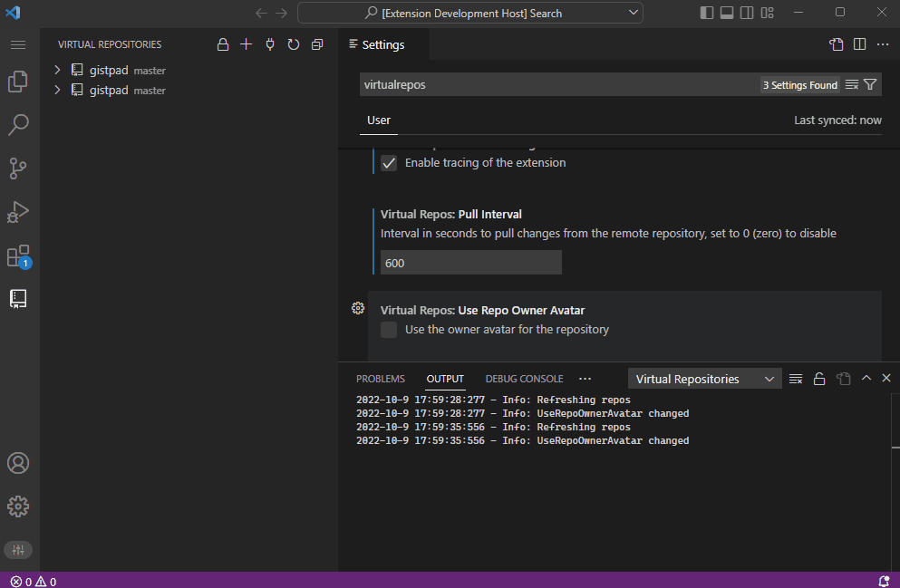900x588 pixels.
Task: Clear the output panel
Action: pos(796,379)
